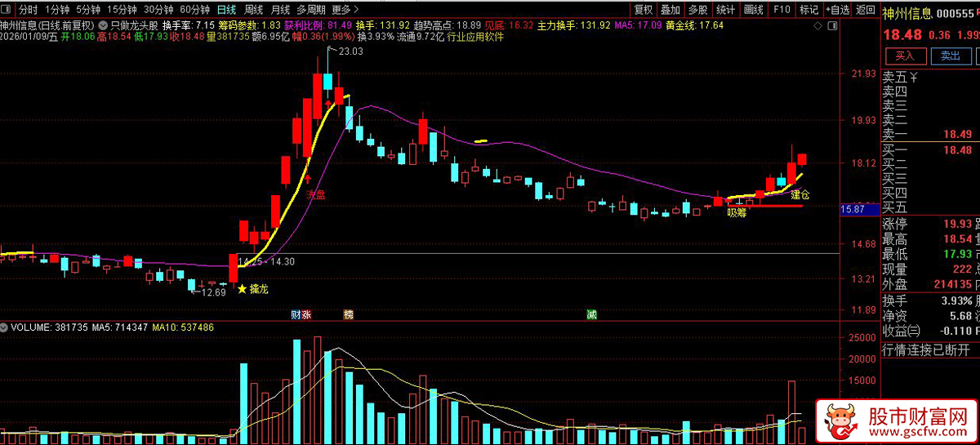Image resolution: width=980 pixels, height=445 pixels.
Task: Click the yellow star 擒龙 signal marker
Action: [x=242, y=289]
